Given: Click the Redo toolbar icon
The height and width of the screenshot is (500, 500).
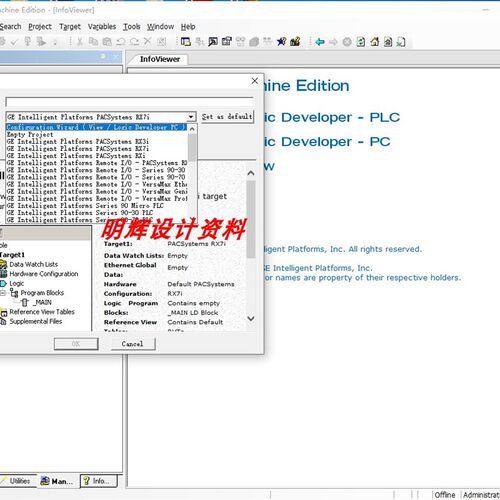Looking at the screenshot, I should click(x=134, y=42).
